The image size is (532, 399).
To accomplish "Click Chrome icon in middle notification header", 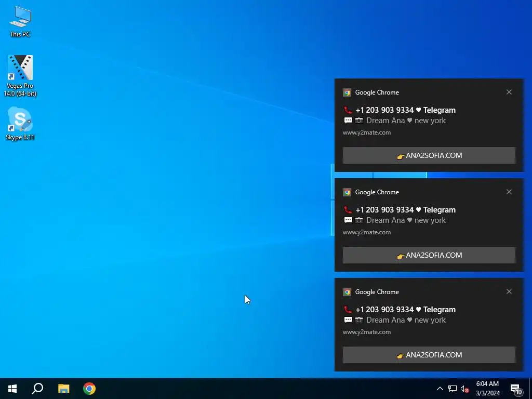I will click(347, 192).
